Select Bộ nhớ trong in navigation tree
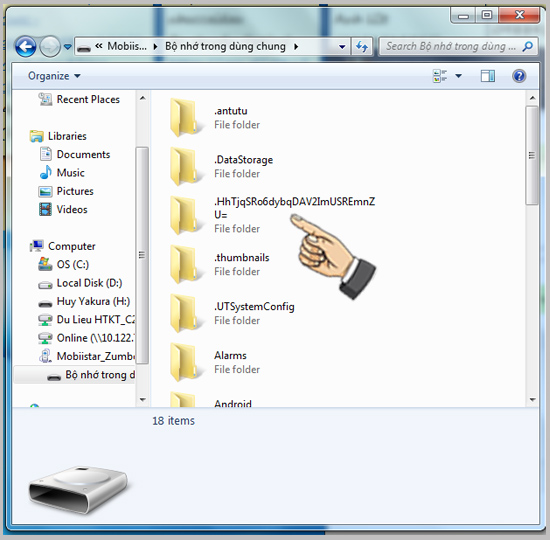 tap(100, 375)
